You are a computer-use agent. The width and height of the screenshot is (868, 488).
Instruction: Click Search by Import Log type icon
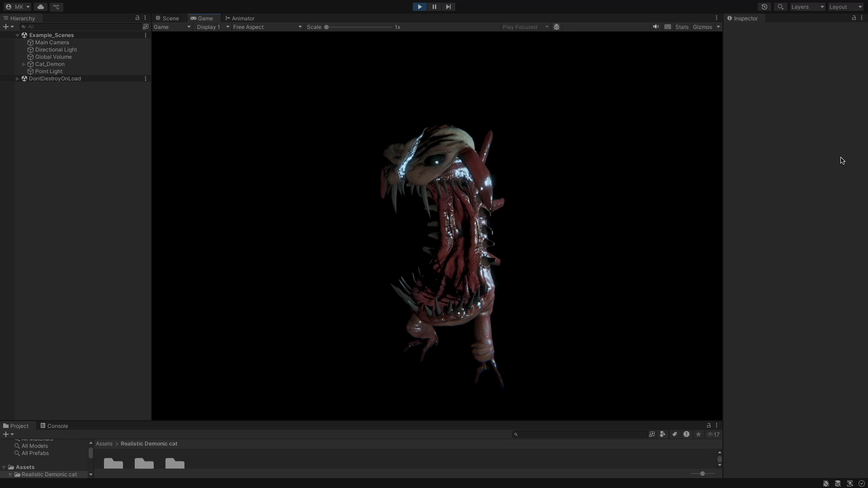tap(686, 434)
